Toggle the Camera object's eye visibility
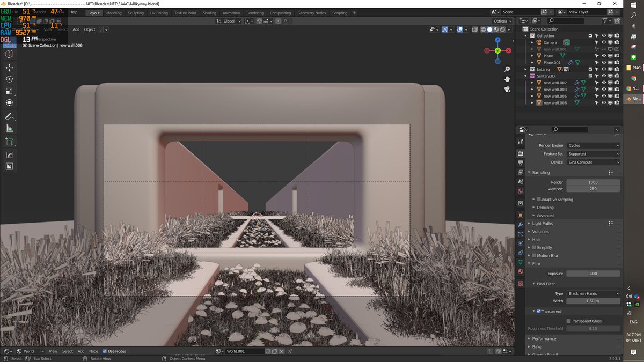Screen dimensions: 644x362 pyautogui.click(x=604, y=42)
